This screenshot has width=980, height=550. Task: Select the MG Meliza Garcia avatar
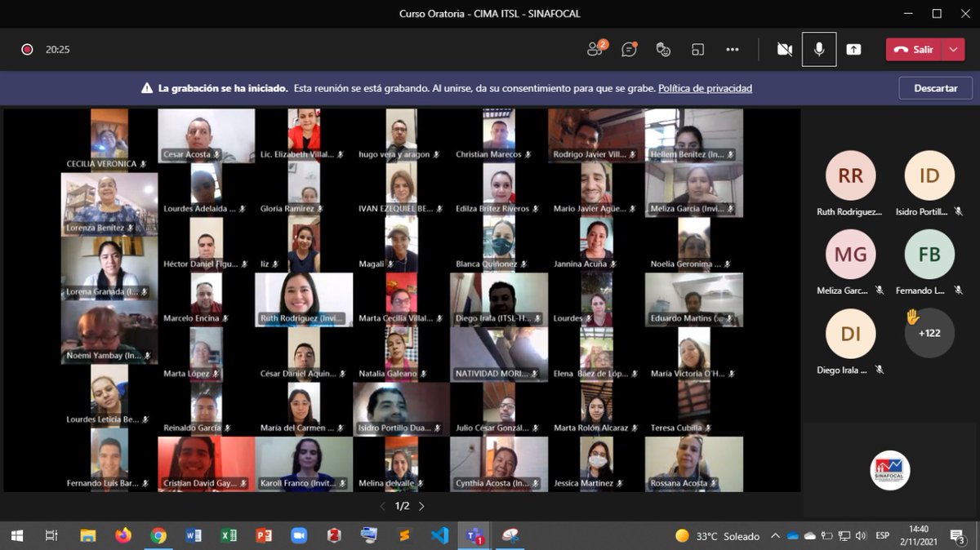click(850, 254)
